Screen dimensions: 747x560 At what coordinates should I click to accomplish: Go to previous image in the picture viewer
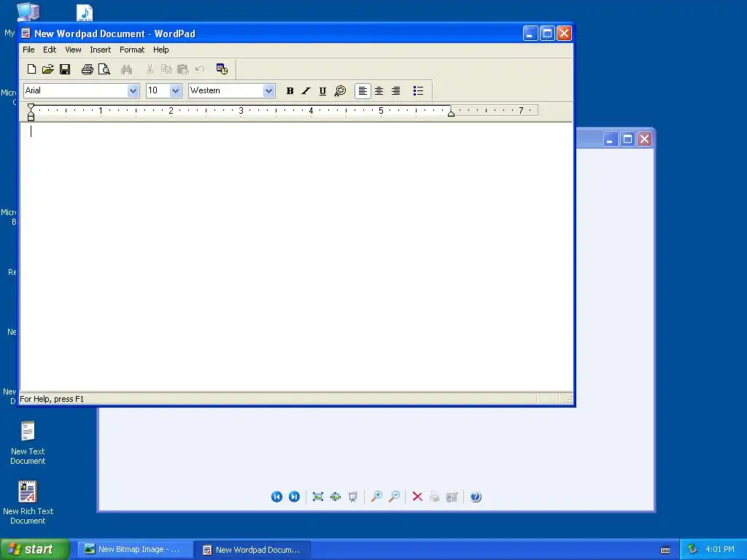point(276,497)
